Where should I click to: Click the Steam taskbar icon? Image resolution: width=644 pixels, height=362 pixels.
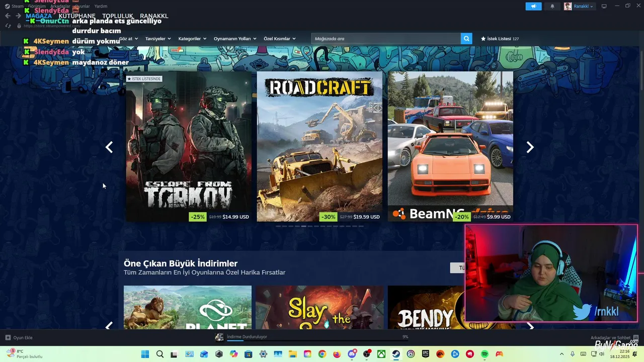(x=396, y=354)
